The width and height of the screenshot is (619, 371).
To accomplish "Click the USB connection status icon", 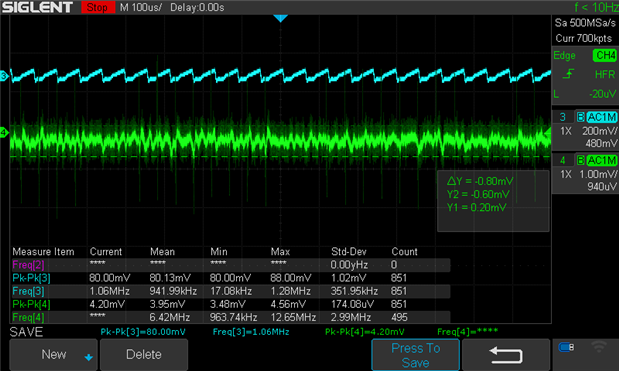I will [x=566, y=347].
